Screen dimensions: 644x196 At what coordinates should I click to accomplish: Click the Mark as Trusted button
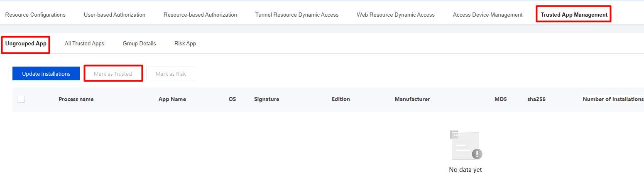pyautogui.click(x=113, y=74)
